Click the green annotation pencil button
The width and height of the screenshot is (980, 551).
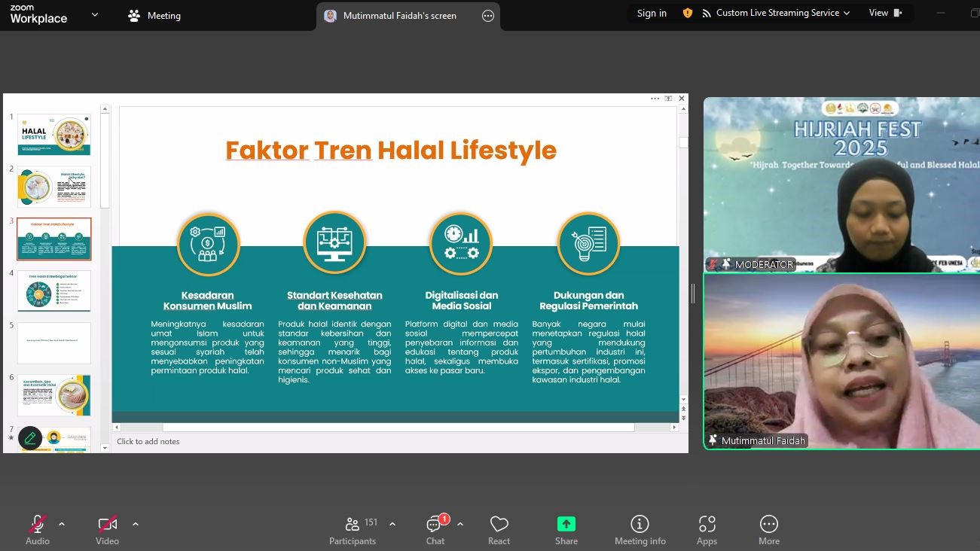[x=30, y=438]
